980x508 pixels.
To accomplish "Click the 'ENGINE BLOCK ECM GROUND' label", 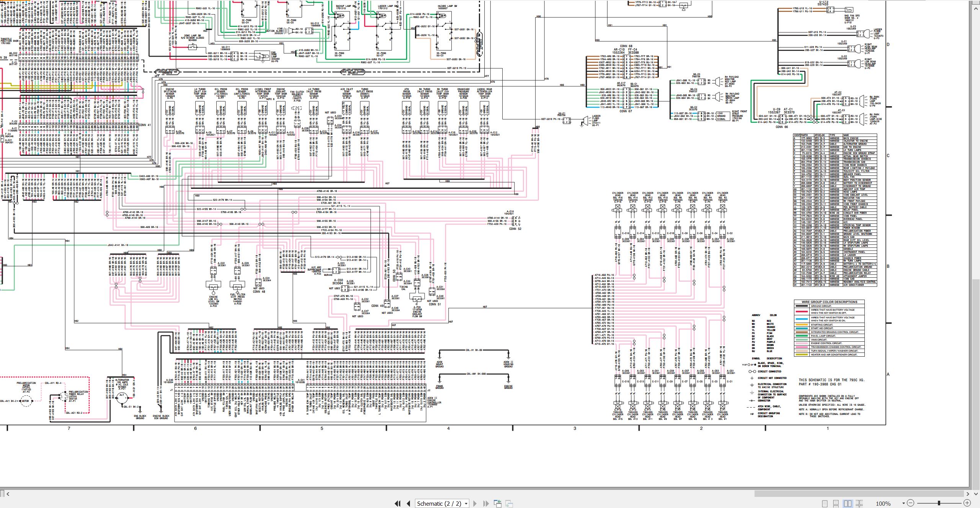I will point(161,417).
